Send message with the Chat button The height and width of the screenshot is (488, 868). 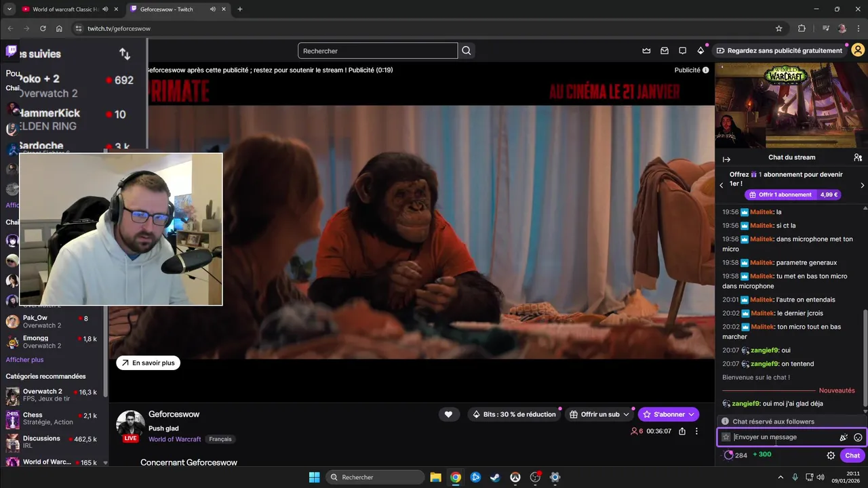coord(852,455)
